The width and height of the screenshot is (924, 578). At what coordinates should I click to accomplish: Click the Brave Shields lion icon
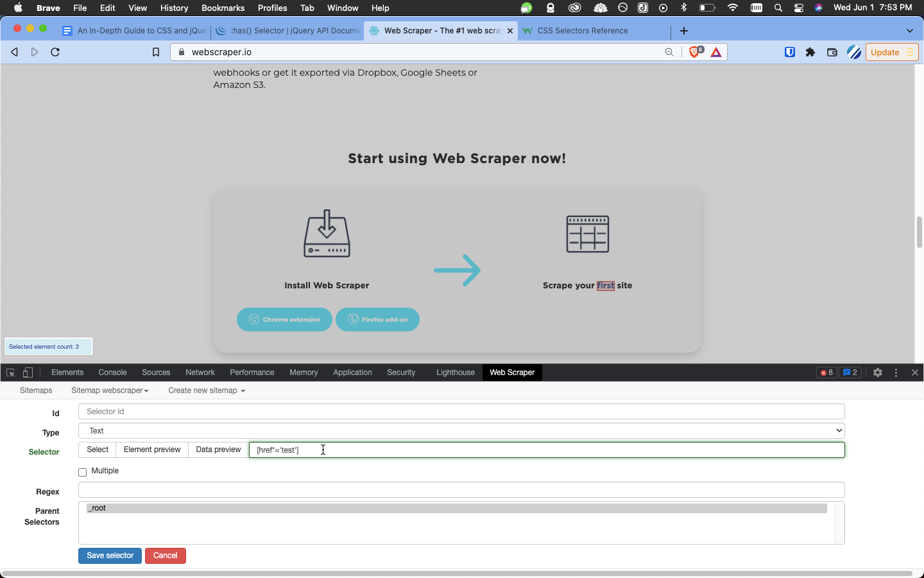pos(695,52)
